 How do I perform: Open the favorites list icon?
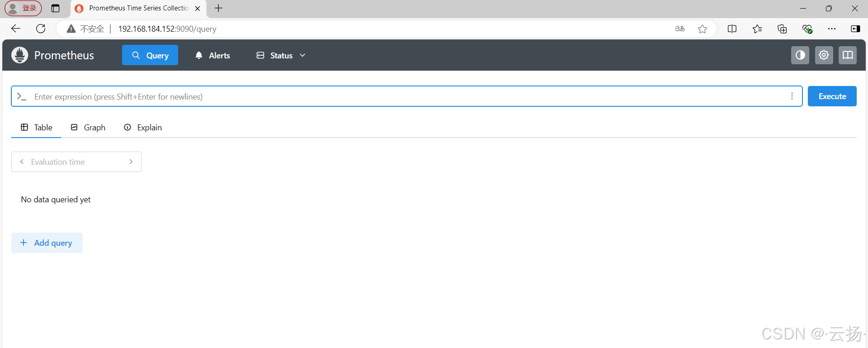(757, 29)
